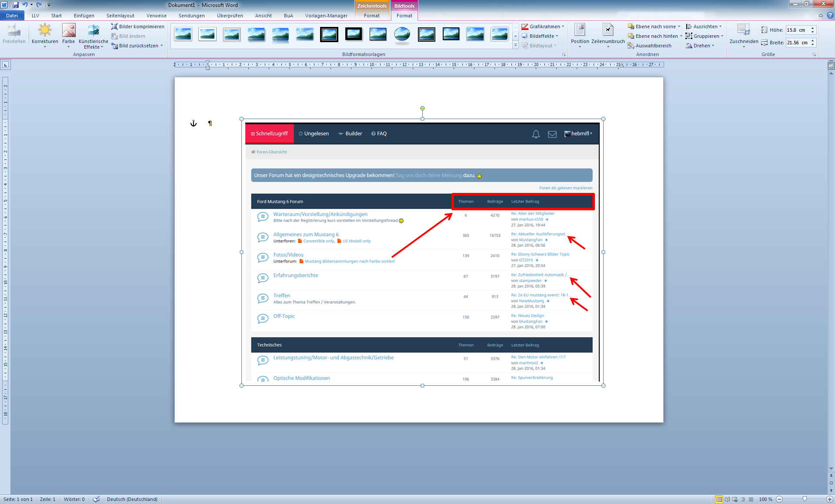Expand the picture styles gallery More button
This screenshot has height=504, width=835.
[x=515, y=45]
